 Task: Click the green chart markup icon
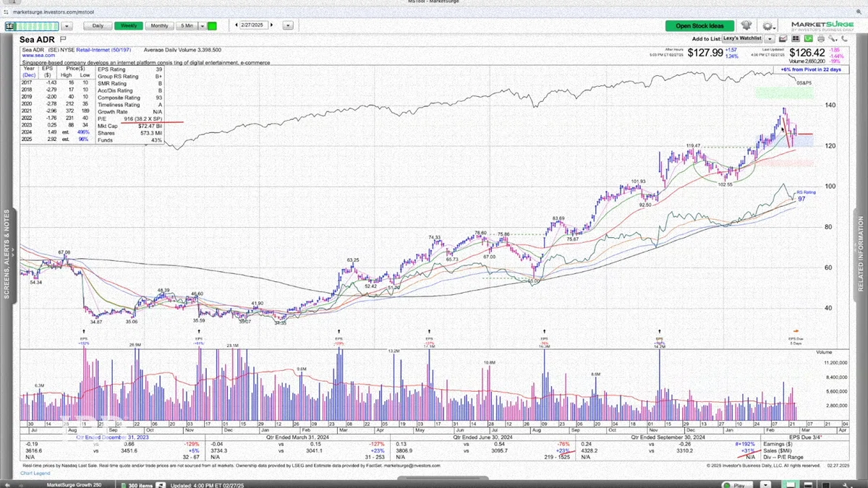(x=809, y=39)
